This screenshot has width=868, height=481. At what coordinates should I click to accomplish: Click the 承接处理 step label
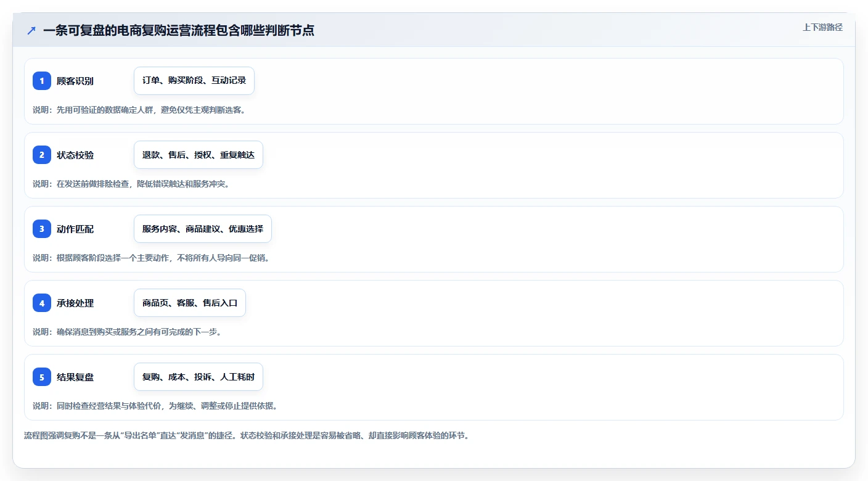[75, 303]
